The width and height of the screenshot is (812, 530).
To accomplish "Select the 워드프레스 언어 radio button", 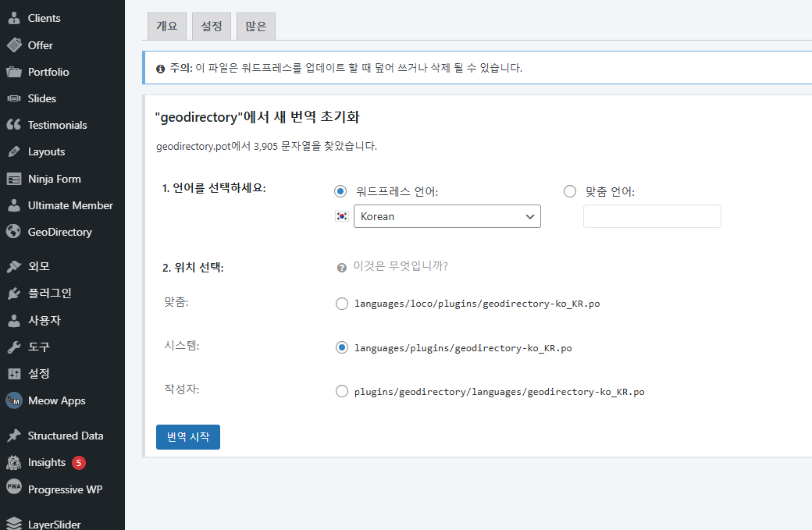I will tap(340, 191).
